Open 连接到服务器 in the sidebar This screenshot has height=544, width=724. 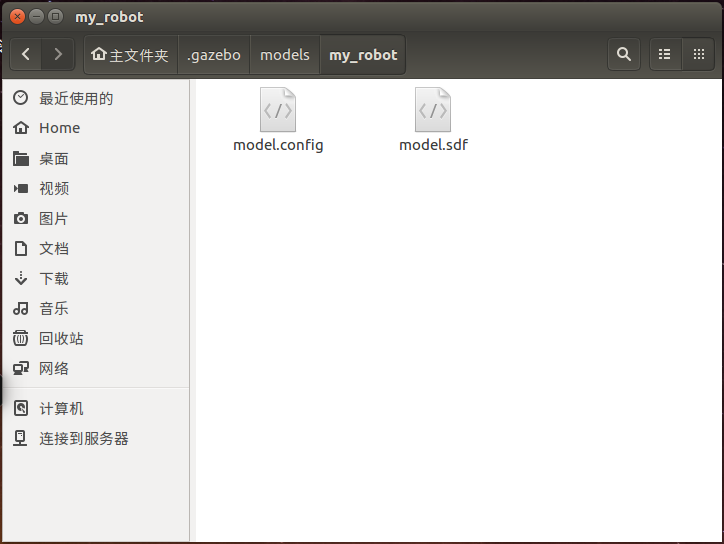click(x=96, y=439)
